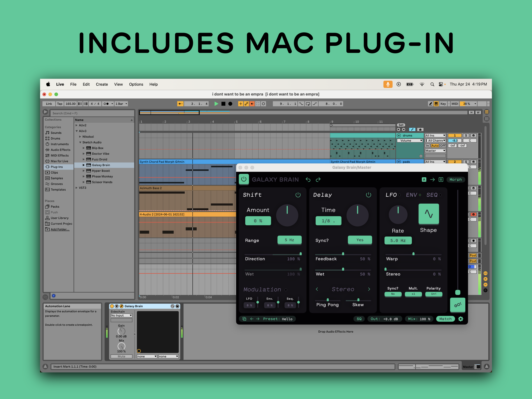Toggle the Delay section power icon
The height and width of the screenshot is (399, 532).
pyautogui.click(x=368, y=195)
